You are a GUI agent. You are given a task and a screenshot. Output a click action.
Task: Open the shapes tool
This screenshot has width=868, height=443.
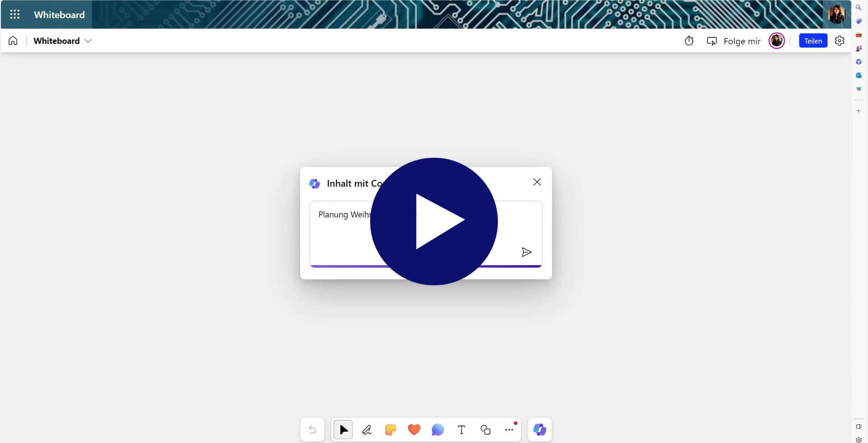pyautogui.click(x=485, y=430)
